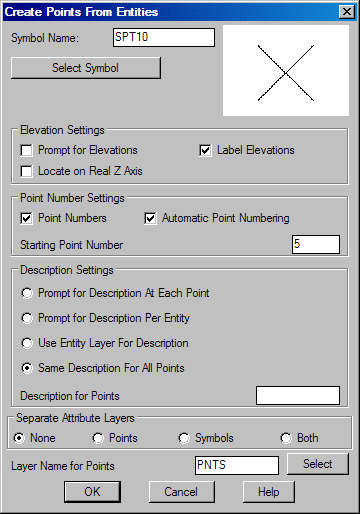The image size is (360, 514).
Task: Open Help for this dialog
Action: [269, 492]
